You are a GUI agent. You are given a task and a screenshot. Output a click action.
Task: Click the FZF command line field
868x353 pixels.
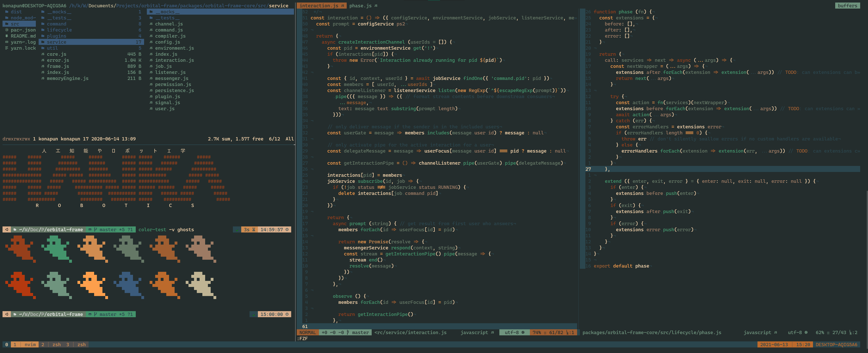click(x=303, y=339)
